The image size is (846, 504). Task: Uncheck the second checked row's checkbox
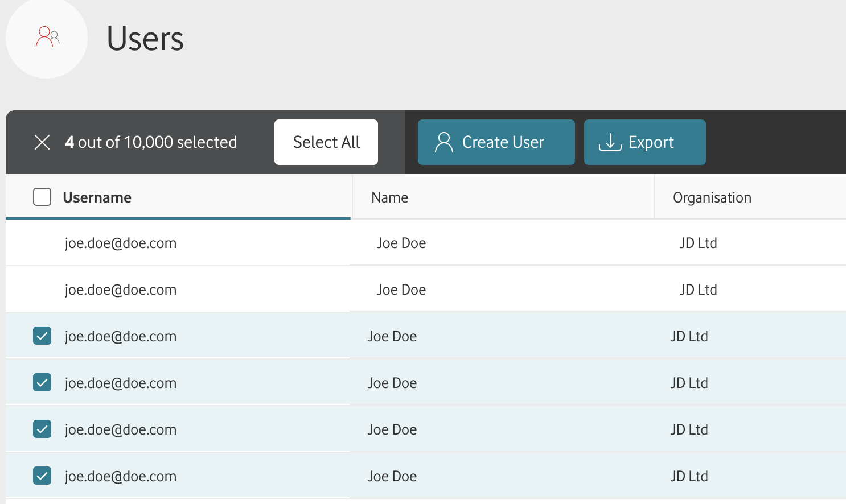click(x=42, y=383)
